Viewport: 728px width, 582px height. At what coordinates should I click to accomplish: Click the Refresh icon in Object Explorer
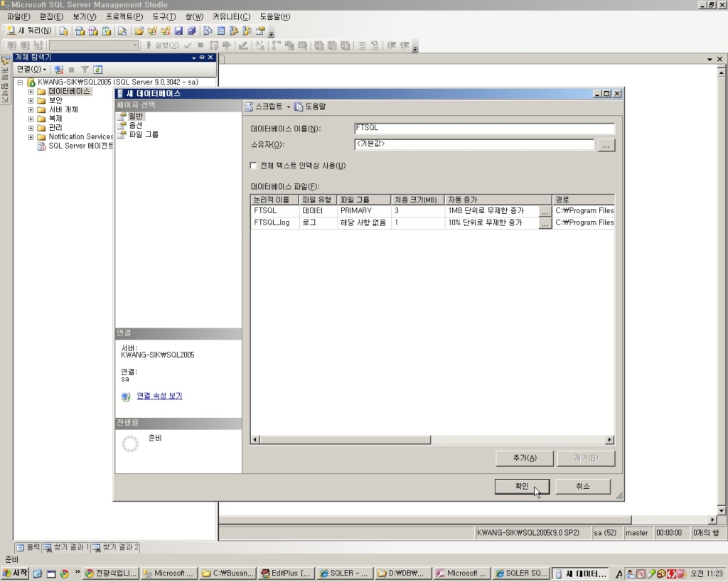pyautogui.click(x=97, y=70)
